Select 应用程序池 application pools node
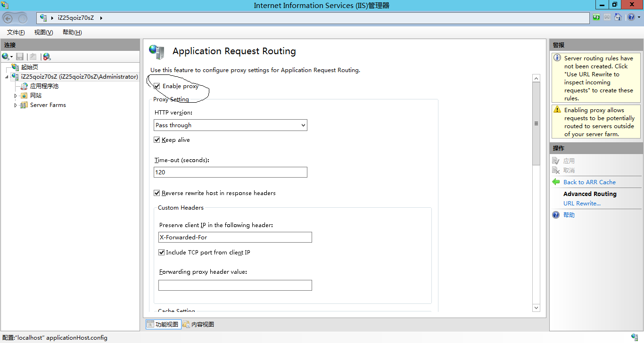 (44, 86)
